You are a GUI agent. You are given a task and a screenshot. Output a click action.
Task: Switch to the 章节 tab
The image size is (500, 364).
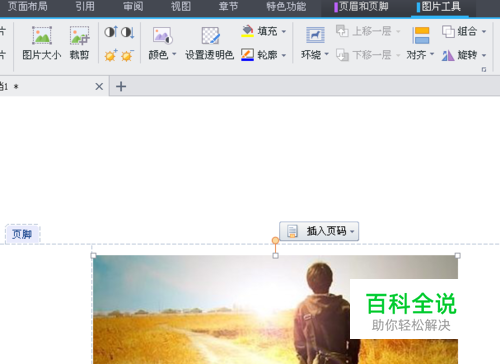coord(229,6)
